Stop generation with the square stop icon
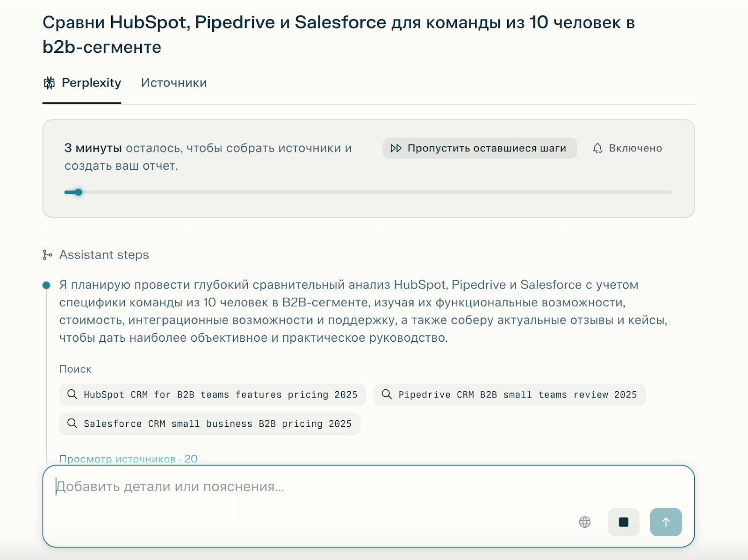 pyautogui.click(x=623, y=522)
